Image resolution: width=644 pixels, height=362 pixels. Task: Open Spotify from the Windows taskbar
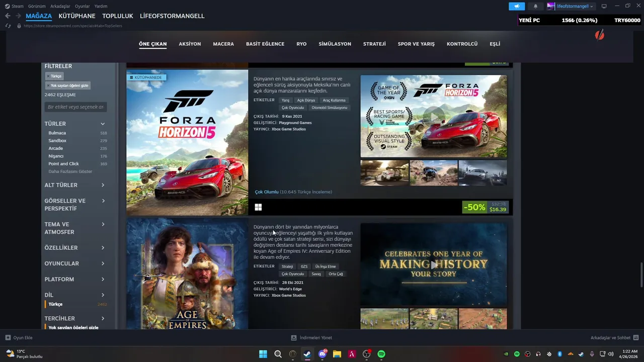(381, 354)
